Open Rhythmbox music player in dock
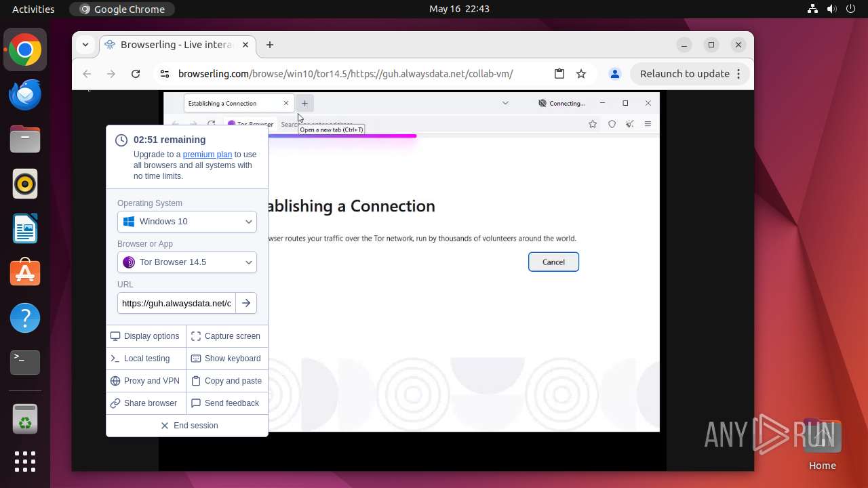Screen dimensions: 868x488 point(25,184)
